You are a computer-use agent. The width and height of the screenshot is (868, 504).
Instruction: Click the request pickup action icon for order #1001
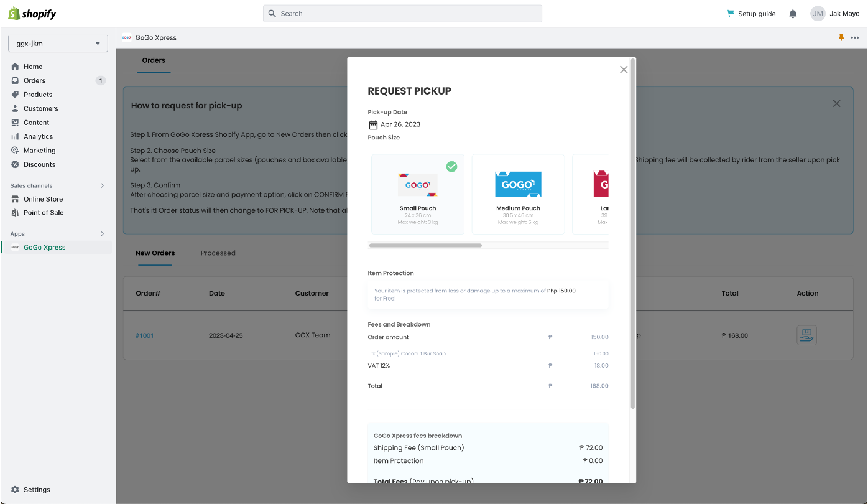click(807, 335)
